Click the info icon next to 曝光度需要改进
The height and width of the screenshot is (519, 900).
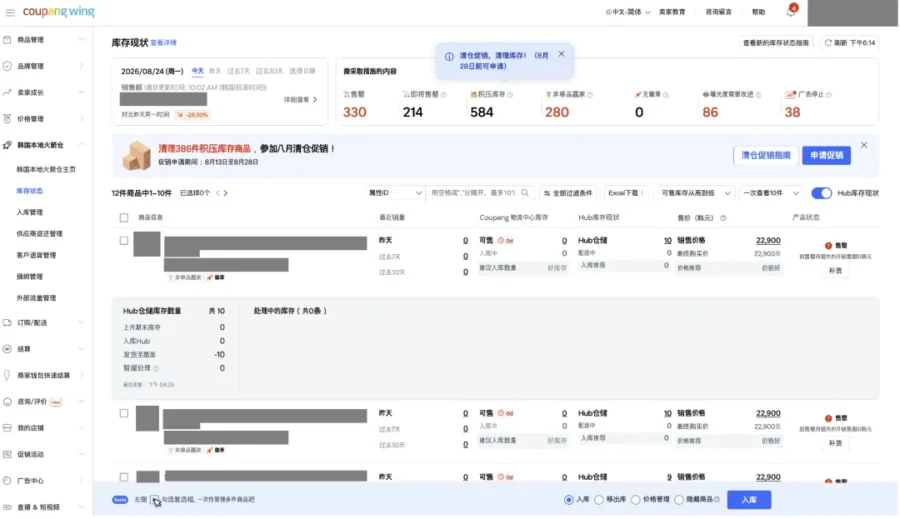point(758,95)
